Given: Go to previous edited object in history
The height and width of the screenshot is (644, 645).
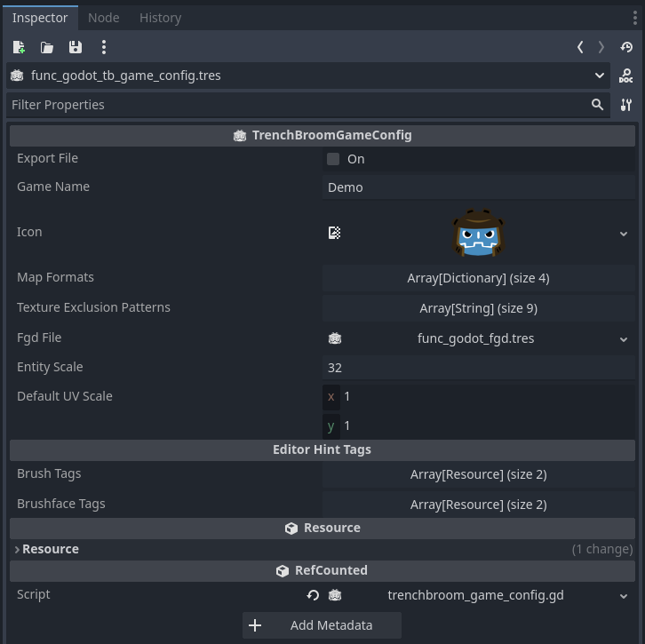Looking at the screenshot, I should point(580,47).
